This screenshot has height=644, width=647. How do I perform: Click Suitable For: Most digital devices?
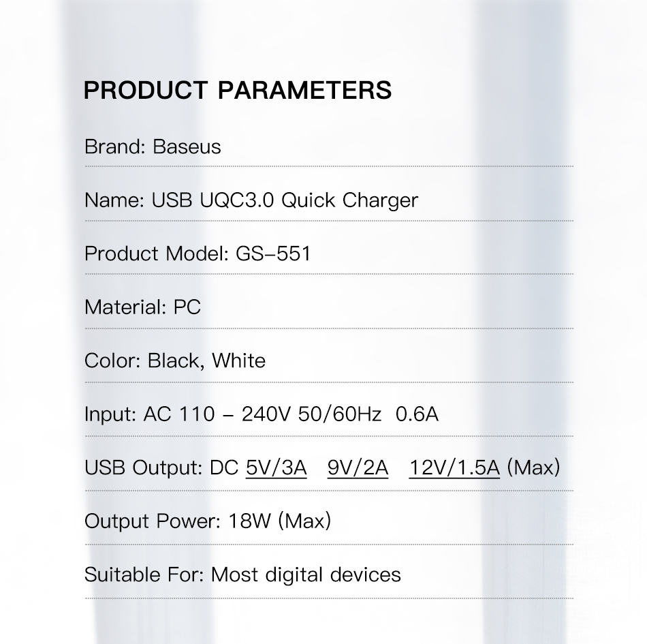click(242, 574)
